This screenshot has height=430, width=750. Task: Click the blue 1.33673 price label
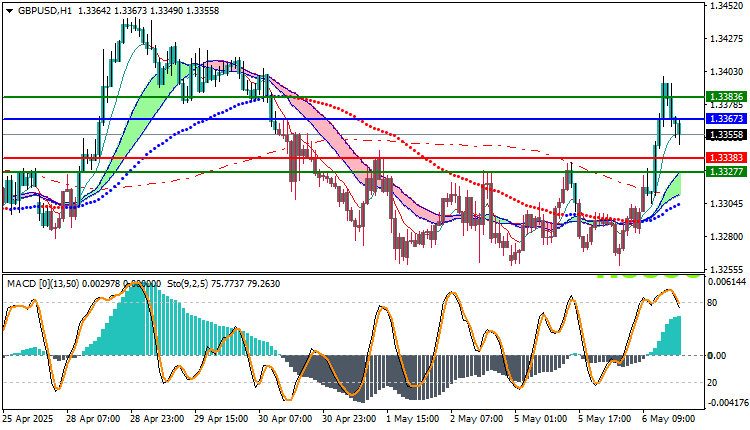(x=726, y=119)
